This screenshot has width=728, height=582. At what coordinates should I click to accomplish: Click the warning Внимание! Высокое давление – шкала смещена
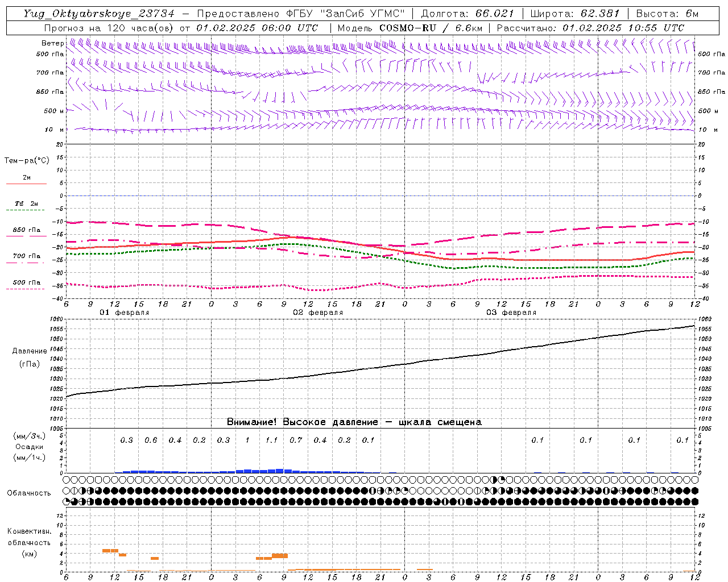[354, 422]
